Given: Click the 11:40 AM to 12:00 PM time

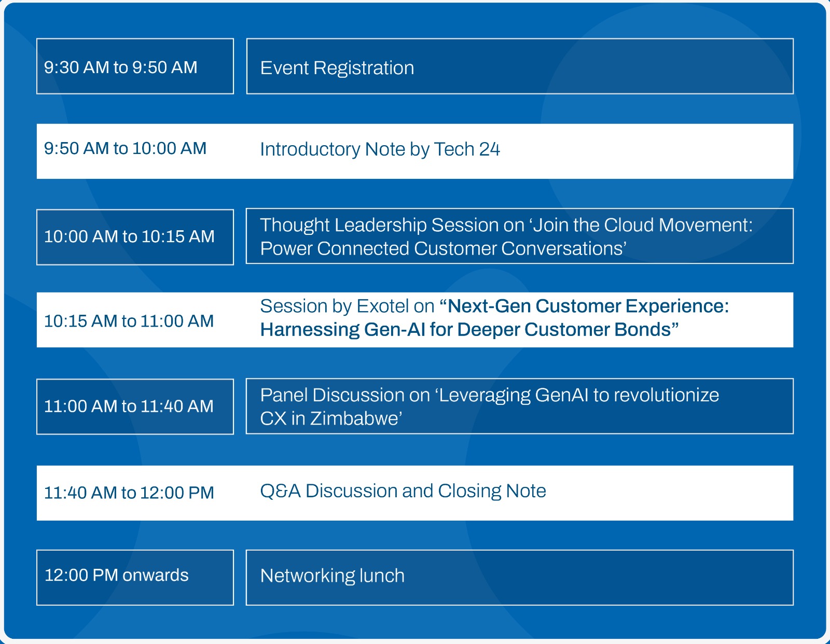Looking at the screenshot, I should click(129, 493).
